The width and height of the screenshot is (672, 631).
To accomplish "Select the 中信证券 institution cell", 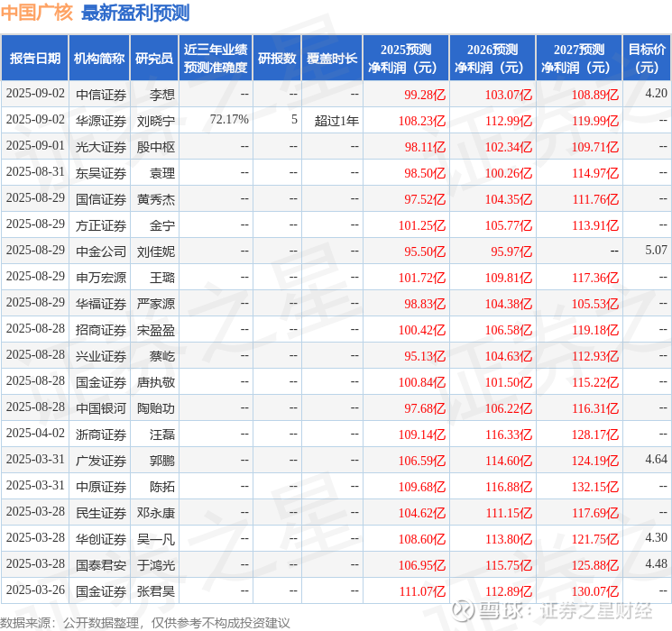I will pyautogui.click(x=101, y=95).
